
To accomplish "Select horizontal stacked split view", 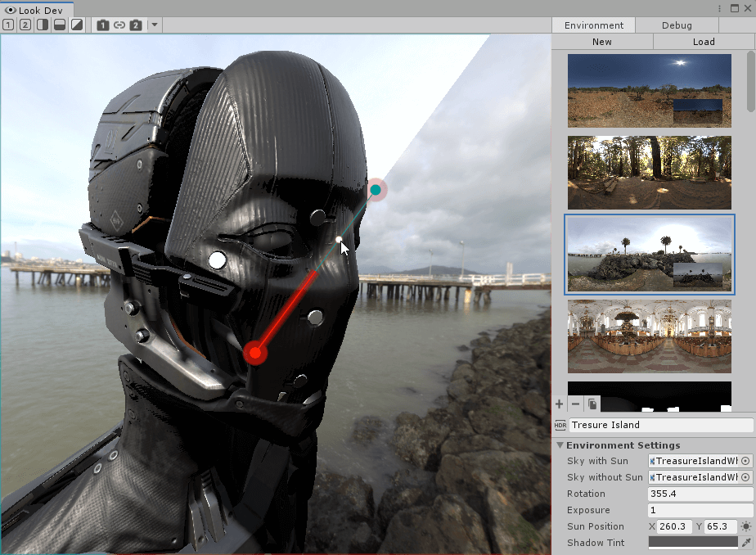I will [x=59, y=25].
